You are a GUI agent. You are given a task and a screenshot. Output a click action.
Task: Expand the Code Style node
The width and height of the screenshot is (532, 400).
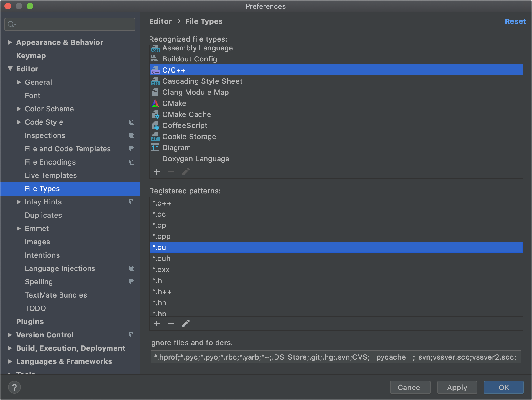point(19,122)
